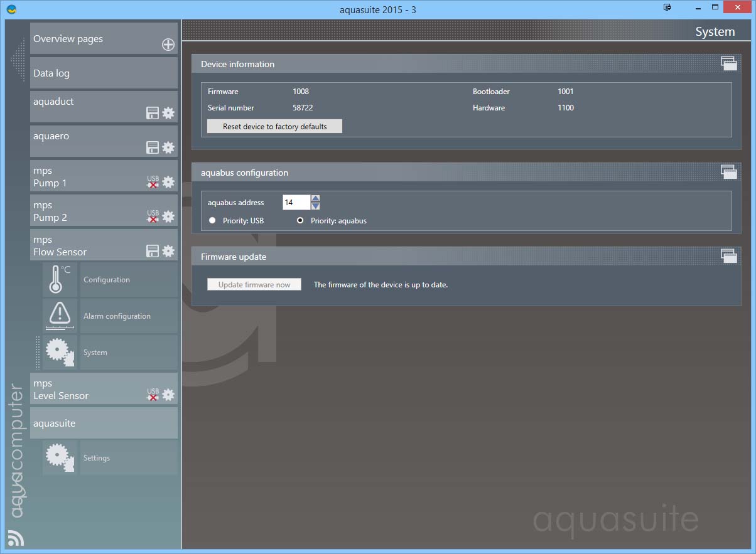The height and width of the screenshot is (554, 756).
Task: Click the aquabus address input field
Action: click(x=296, y=203)
